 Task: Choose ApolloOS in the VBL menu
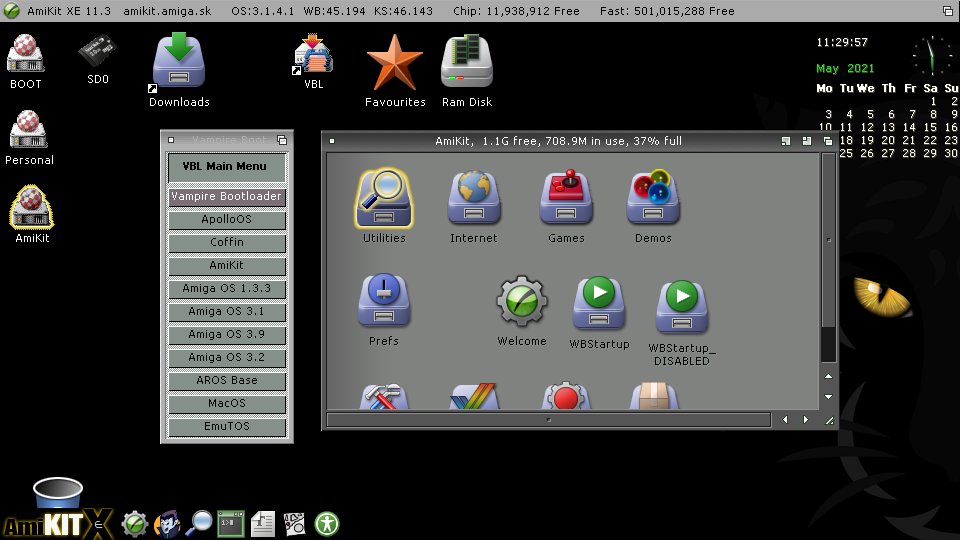[227, 219]
